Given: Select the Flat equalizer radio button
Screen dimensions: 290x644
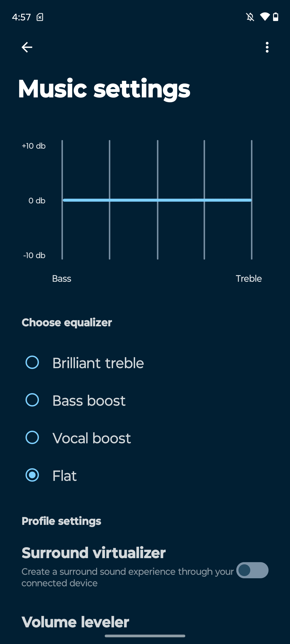Looking at the screenshot, I should 32,475.
